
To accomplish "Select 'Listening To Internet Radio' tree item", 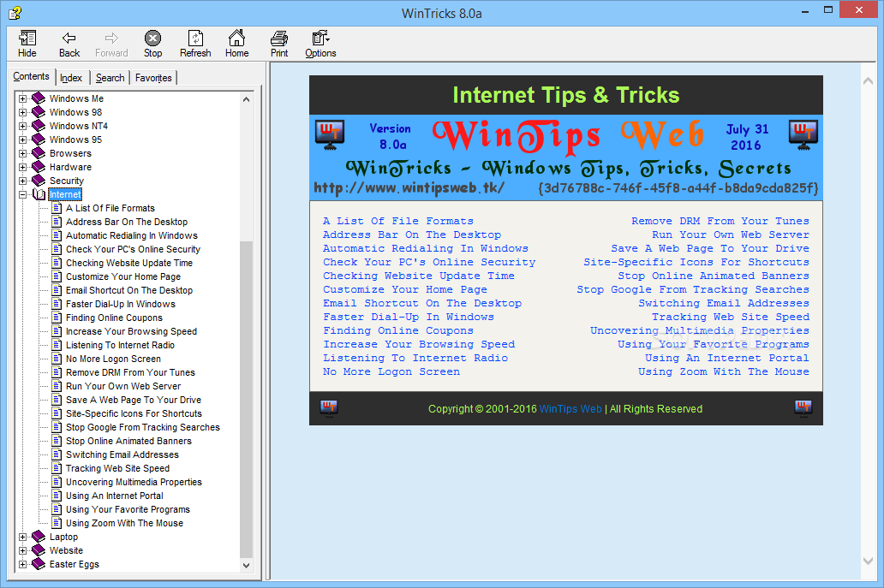I will (x=120, y=345).
